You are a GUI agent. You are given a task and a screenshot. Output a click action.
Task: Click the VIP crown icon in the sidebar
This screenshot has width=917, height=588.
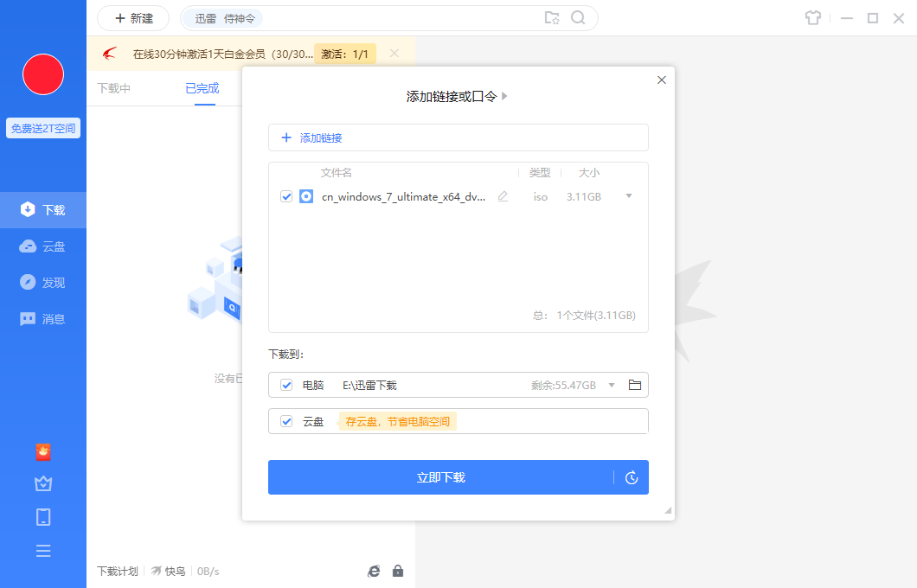[43, 483]
